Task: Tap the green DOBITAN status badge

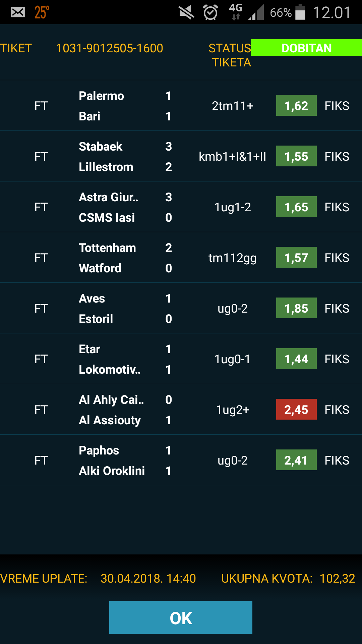Action: (x=306, y=48)
